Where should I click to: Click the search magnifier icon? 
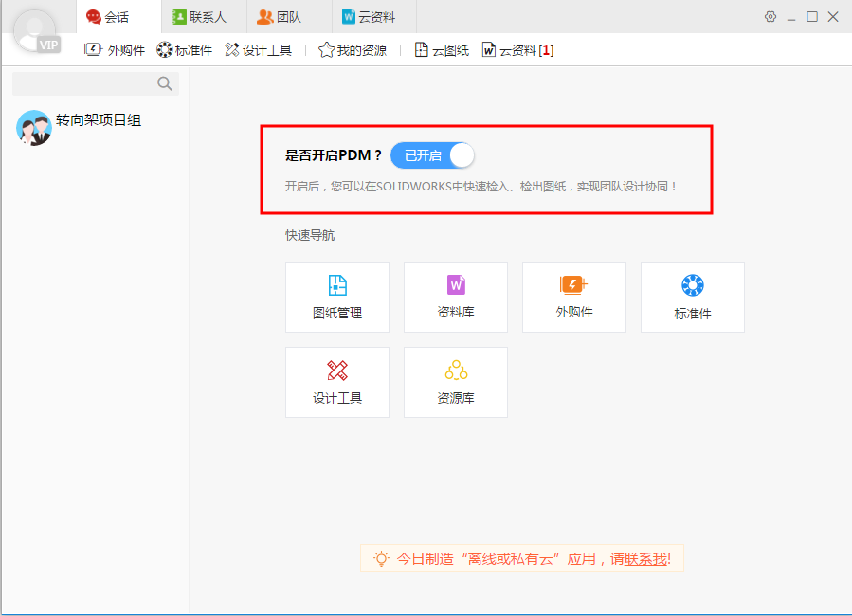pyautogui.click(x=164, y=83)
